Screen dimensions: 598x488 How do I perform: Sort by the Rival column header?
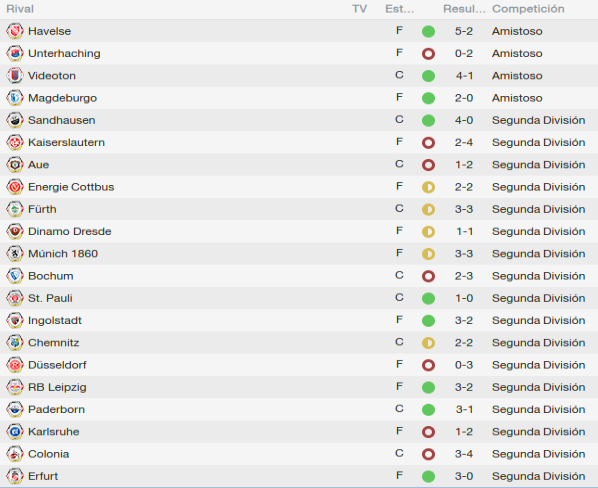tap(20, 9)
